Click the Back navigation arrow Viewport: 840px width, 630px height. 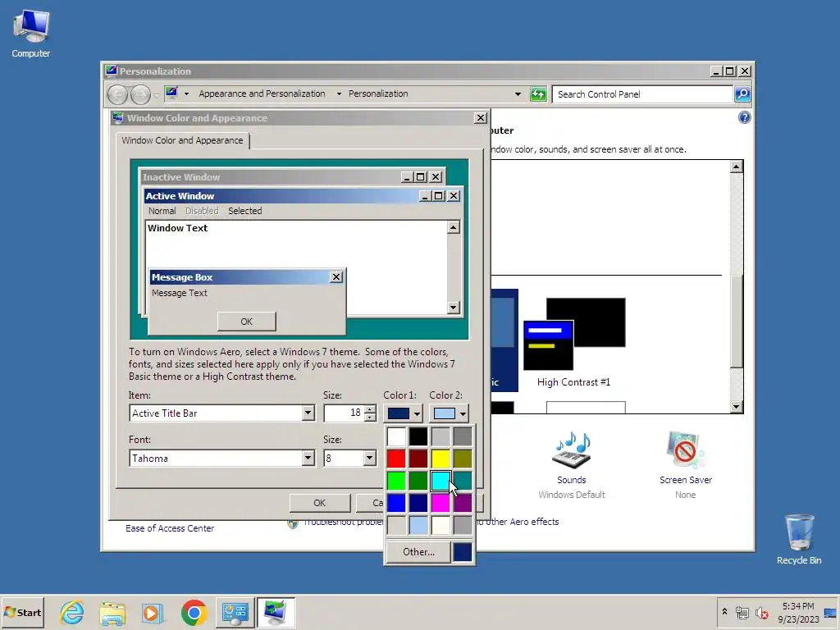pyautogui.click(x=117, y=95)
